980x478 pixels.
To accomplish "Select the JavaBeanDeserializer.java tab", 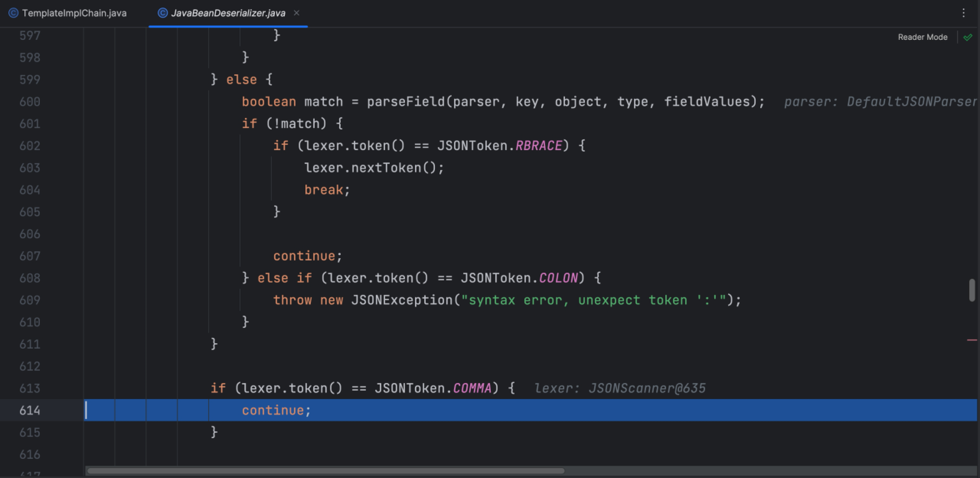I will (228, 13).
